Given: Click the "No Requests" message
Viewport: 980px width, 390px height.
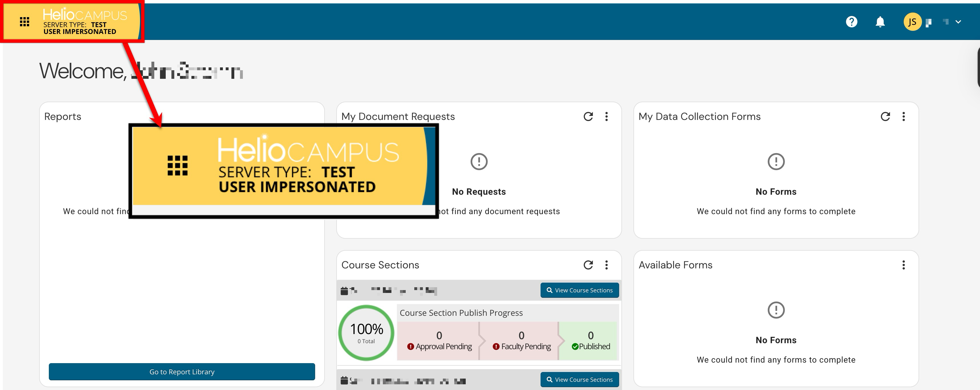Looking at the screenshot, I should coord(479,192).
